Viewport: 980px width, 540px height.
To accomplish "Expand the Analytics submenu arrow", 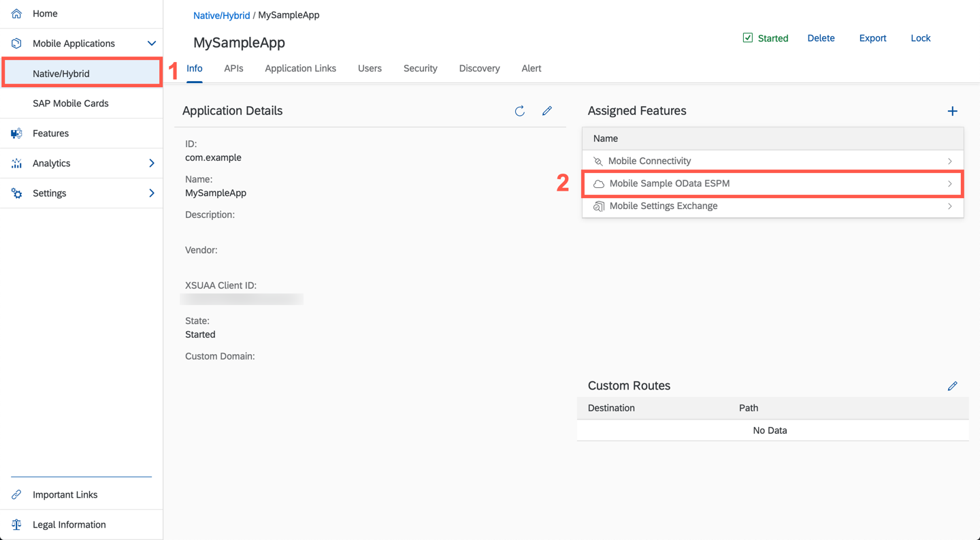I will 152,163.
